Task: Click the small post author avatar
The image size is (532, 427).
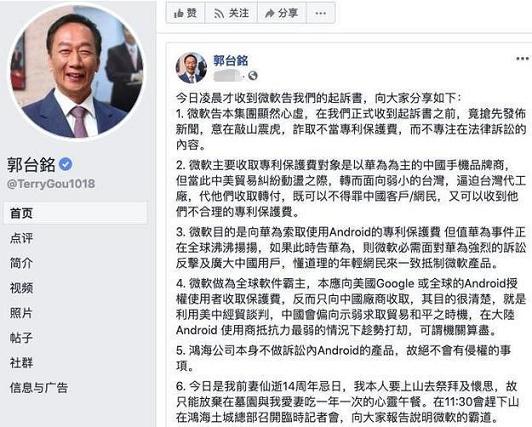Action: tap(191, 67)
